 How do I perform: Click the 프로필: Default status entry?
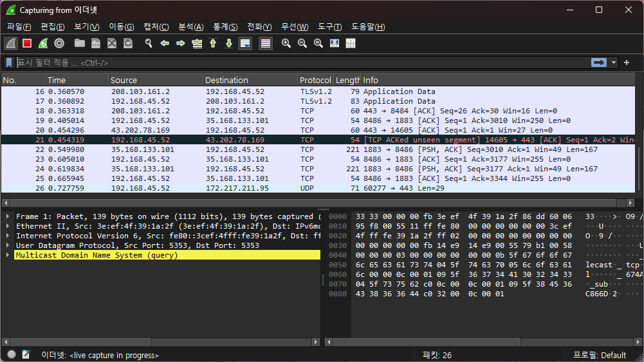point(600,355)
